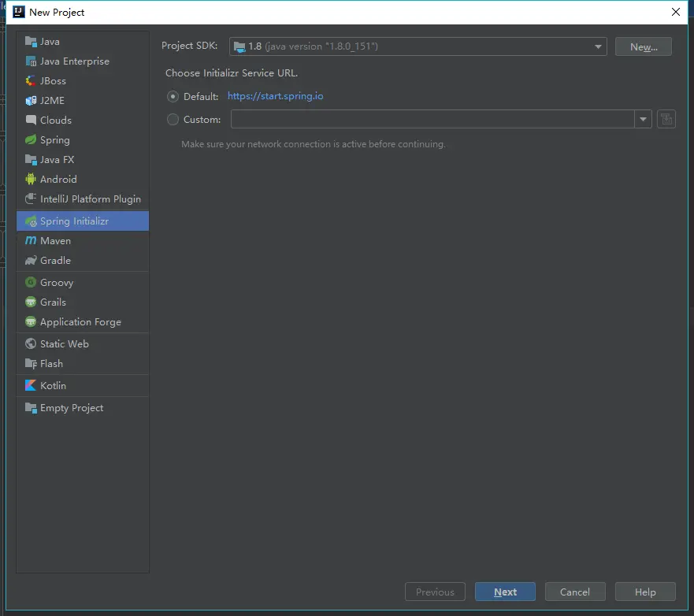Click the Next button
Image resolution: width=694 pixels, height=616 pixels.
(505, 592)
